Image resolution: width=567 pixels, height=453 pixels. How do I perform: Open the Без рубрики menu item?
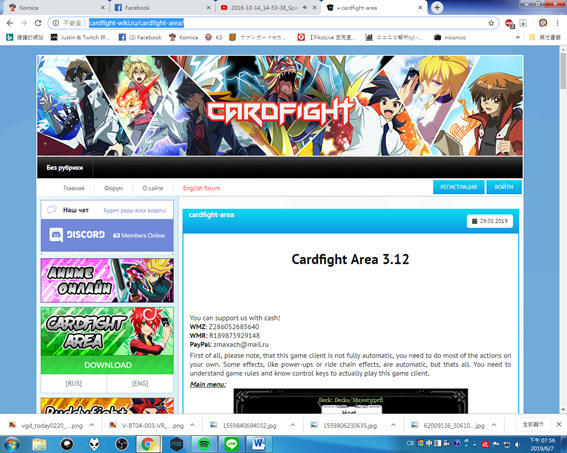[65, 168]
